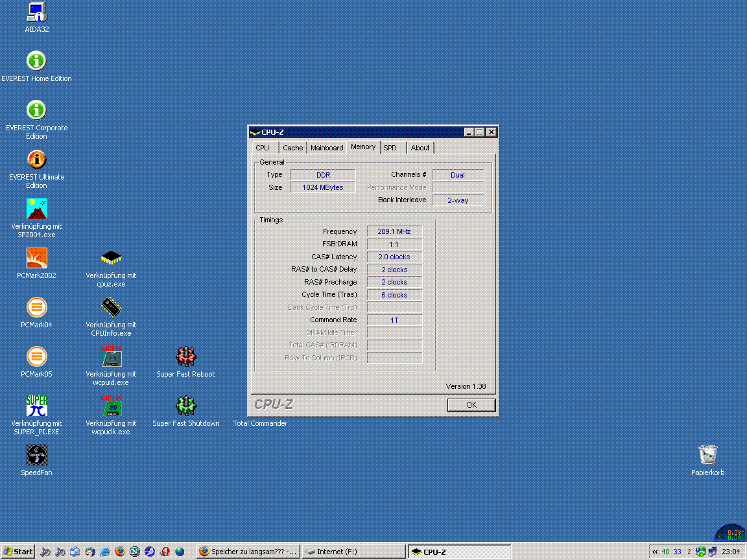Click the CPU-Z taskbar button

click(x=459, y=552)
